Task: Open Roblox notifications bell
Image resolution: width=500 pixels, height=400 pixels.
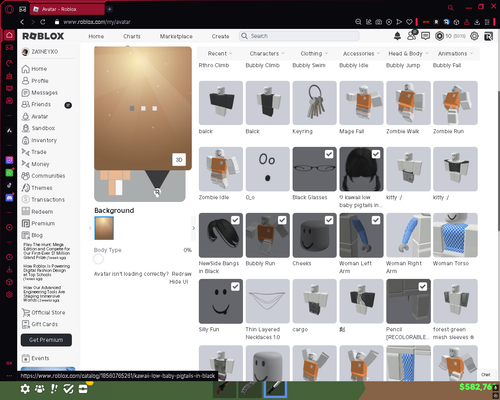Action: tap(397, 36)
